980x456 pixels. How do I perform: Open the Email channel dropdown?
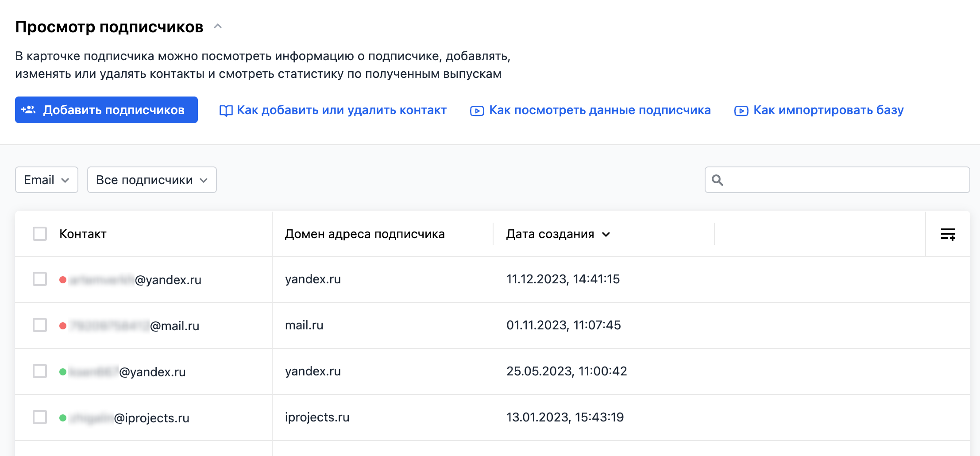(46, 180)
